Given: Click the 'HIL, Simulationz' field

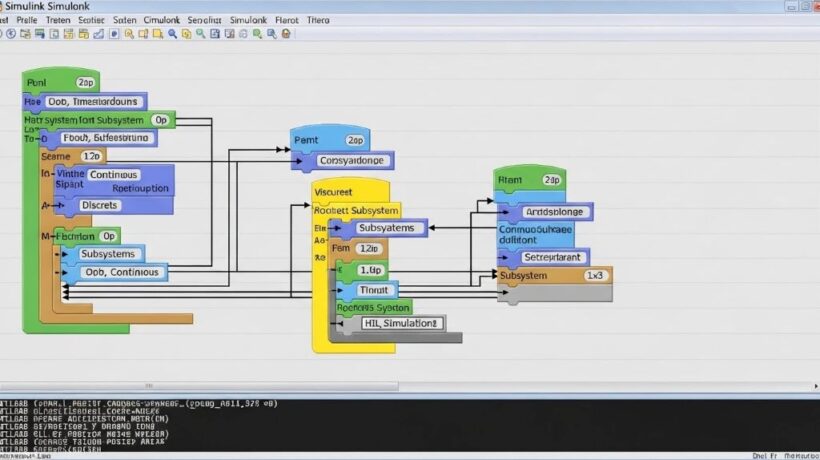Looking at the screenshot, I should tap(400, 324).
